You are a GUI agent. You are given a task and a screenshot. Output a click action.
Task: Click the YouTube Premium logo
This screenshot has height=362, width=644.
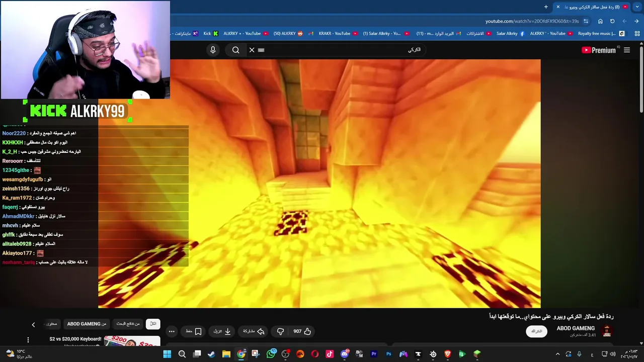coord(599,50)
